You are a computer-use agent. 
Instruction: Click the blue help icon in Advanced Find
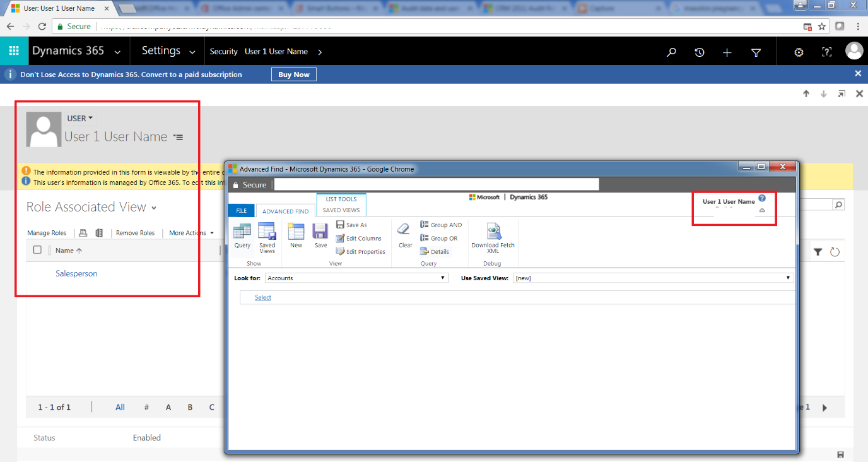point(762,198)
